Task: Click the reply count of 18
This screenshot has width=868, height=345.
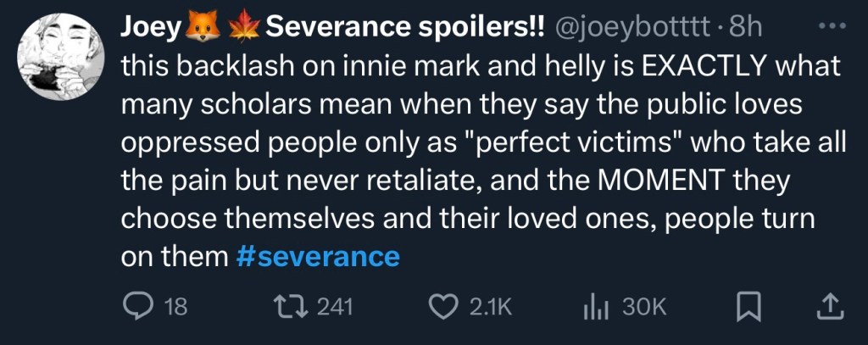Action: [175, 307]
